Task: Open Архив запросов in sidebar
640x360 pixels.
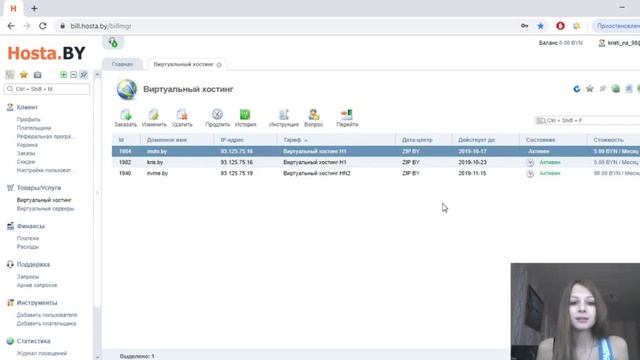Action: coord(37,285)
